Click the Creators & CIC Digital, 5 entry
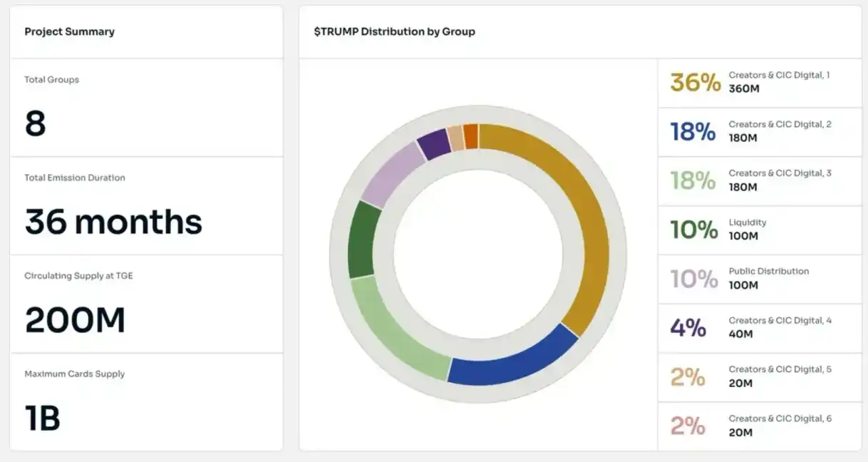This screenshot has width=868, height=462. pos(759,377)
